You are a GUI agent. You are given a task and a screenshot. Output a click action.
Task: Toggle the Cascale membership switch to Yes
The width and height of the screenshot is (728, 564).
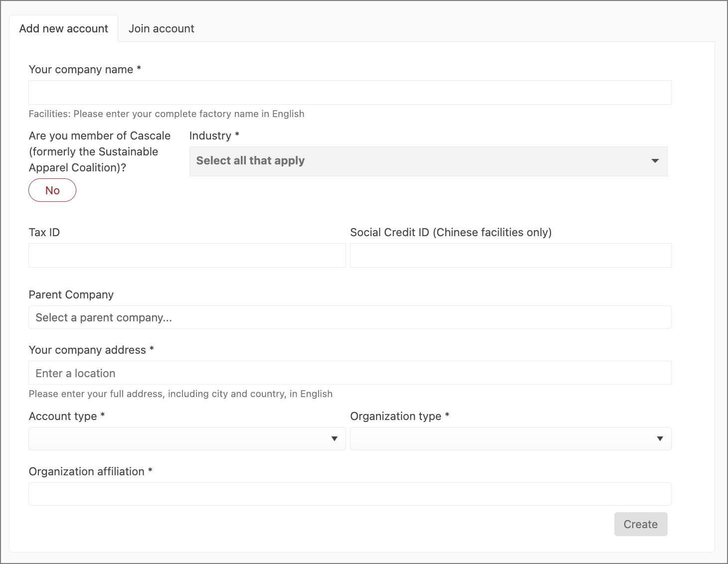52,190
